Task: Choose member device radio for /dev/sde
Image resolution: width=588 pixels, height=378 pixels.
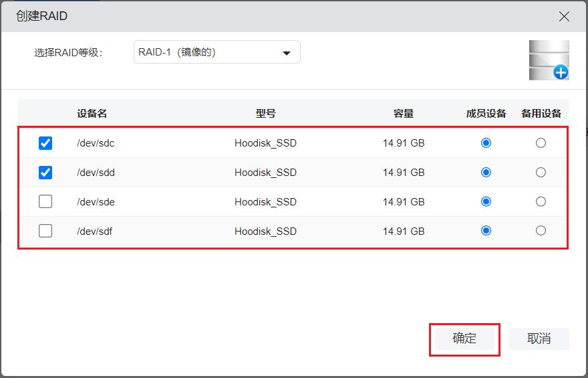Action: tap(486, 201)
